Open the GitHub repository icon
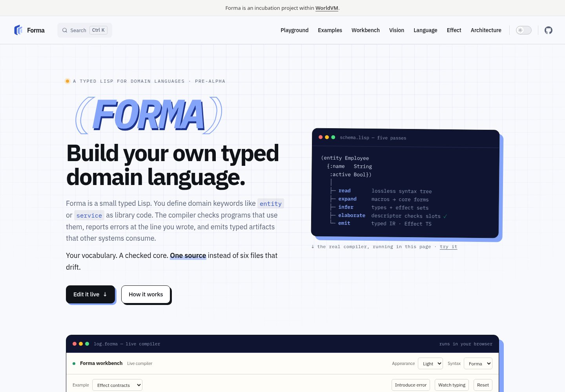The width and height of the screenshot is (565, 392). tap(549, 30)
